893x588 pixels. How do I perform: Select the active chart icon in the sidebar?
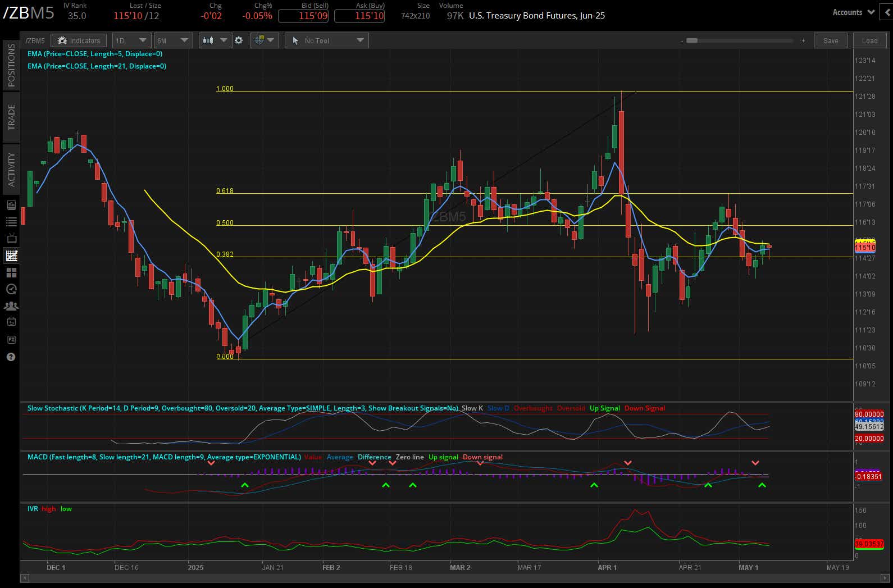11,256
